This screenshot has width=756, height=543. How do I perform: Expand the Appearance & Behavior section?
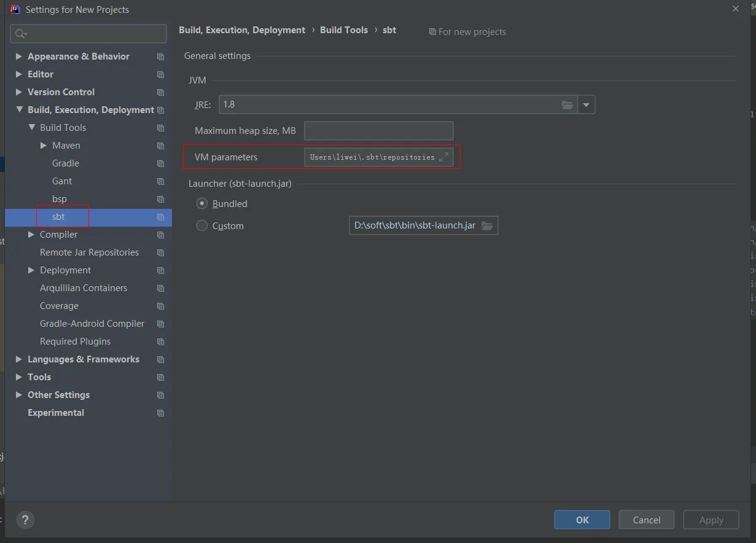pos(19,57)
